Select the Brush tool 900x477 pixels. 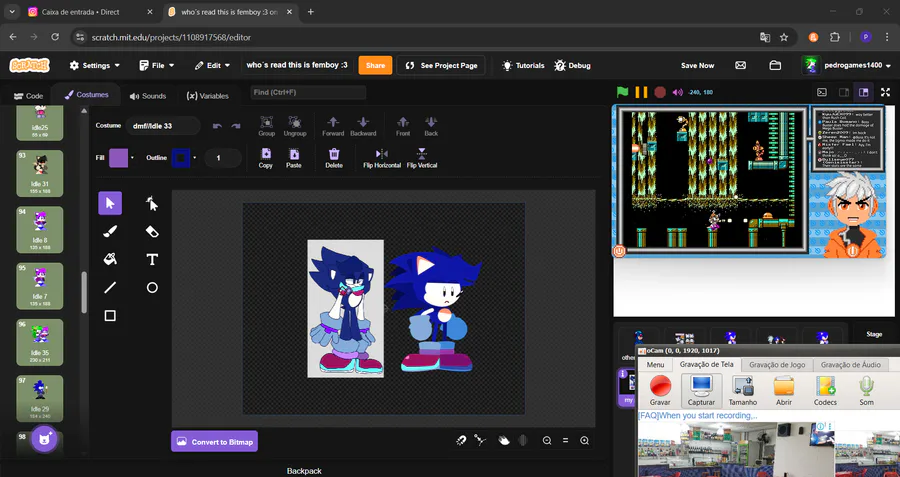(x=110, y=231)
